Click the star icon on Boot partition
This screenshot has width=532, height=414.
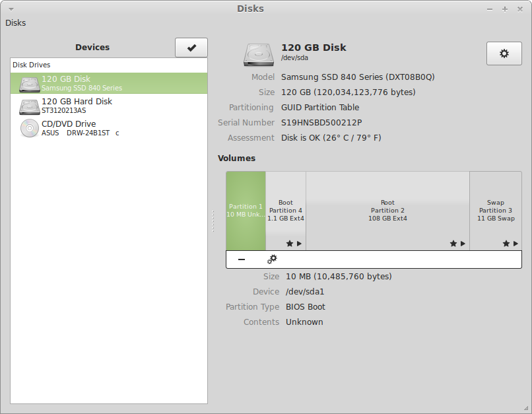click(x=289, y=243)
